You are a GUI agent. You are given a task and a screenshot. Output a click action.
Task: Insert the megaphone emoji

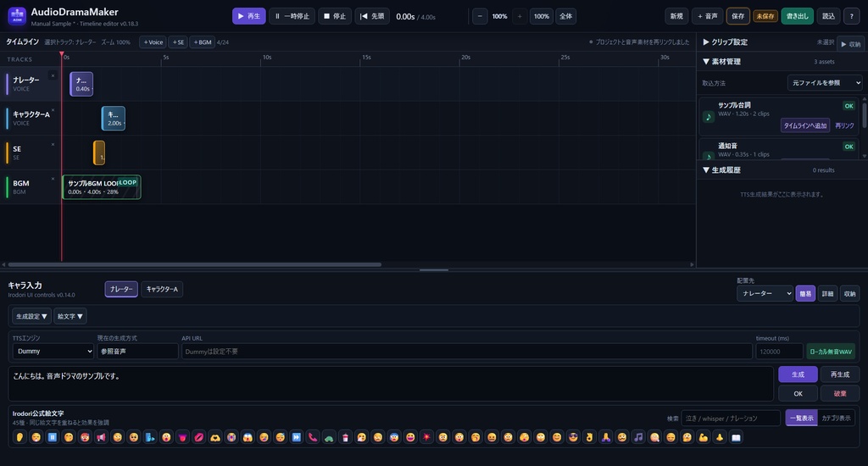102,437
